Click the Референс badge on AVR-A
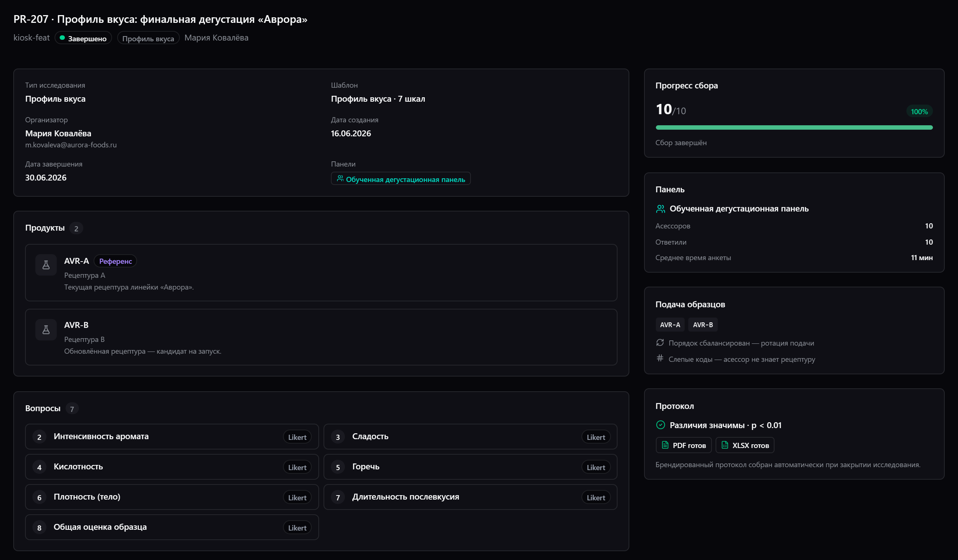 tap(116, 261)
